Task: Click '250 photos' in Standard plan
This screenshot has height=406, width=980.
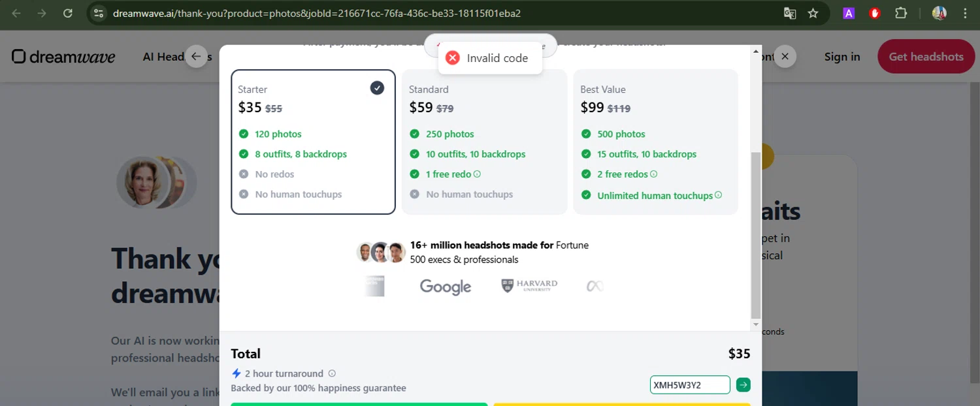Action: (450, 134)
